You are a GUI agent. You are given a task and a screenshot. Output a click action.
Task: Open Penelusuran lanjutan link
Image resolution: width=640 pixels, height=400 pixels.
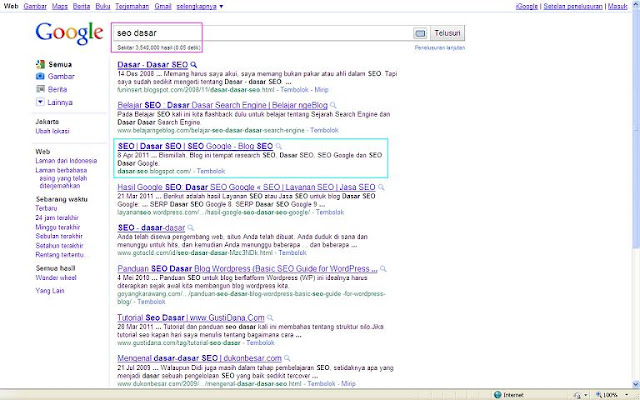point(440,48)
